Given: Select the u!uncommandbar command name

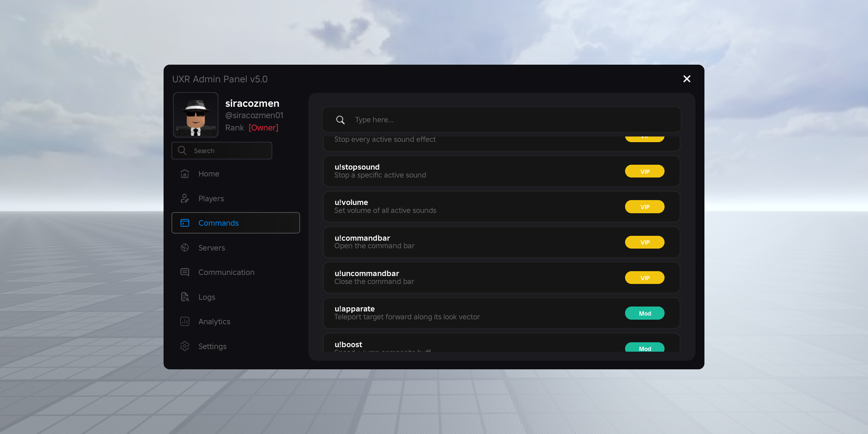Looking at the screenshot, I should click(x=367, y=273).
